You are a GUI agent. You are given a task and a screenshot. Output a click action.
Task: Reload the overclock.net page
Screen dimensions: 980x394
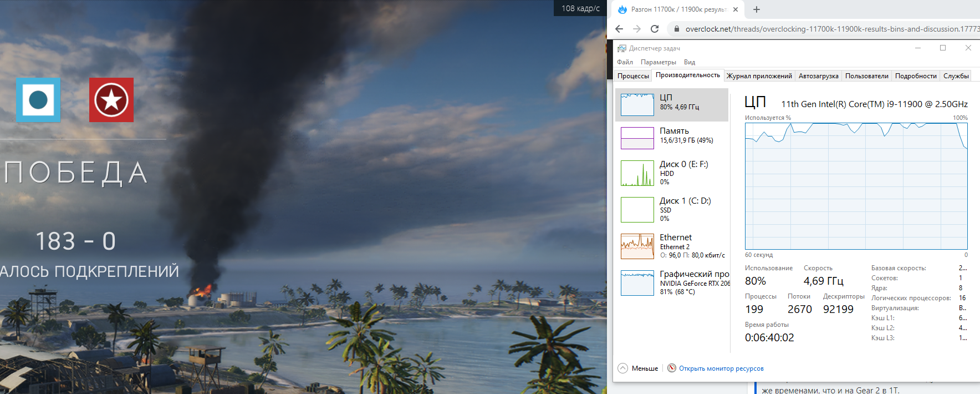[x=655, y=29]
